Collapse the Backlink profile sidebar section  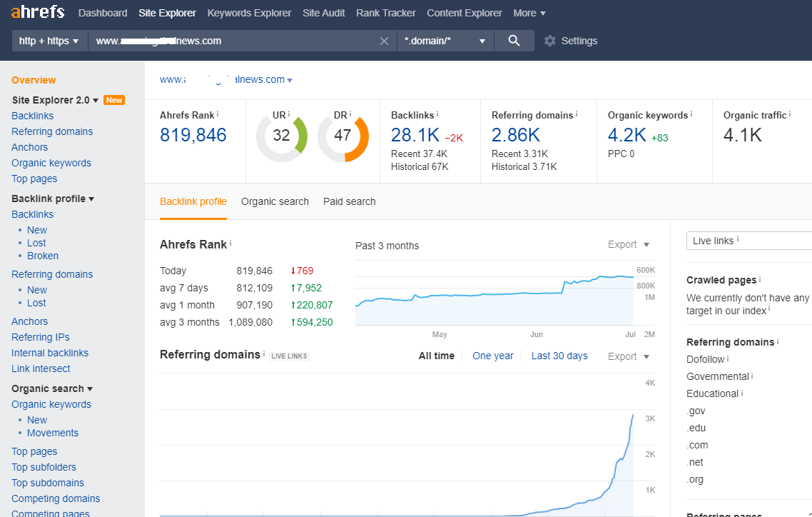click(x=91, y=199)
